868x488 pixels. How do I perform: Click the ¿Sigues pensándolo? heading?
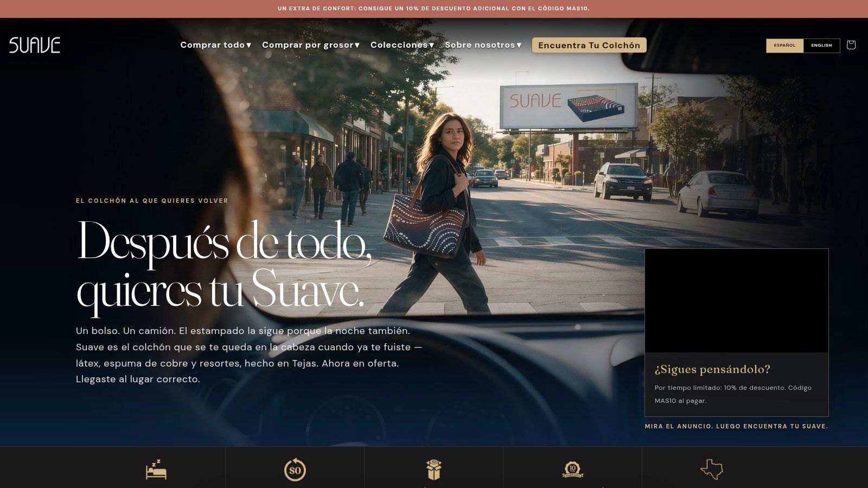712,369
